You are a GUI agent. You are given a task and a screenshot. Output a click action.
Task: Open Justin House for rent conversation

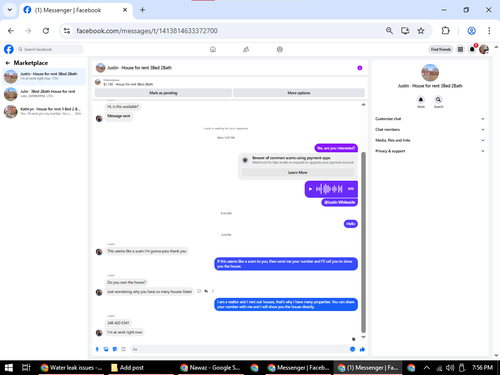point(44,76)
